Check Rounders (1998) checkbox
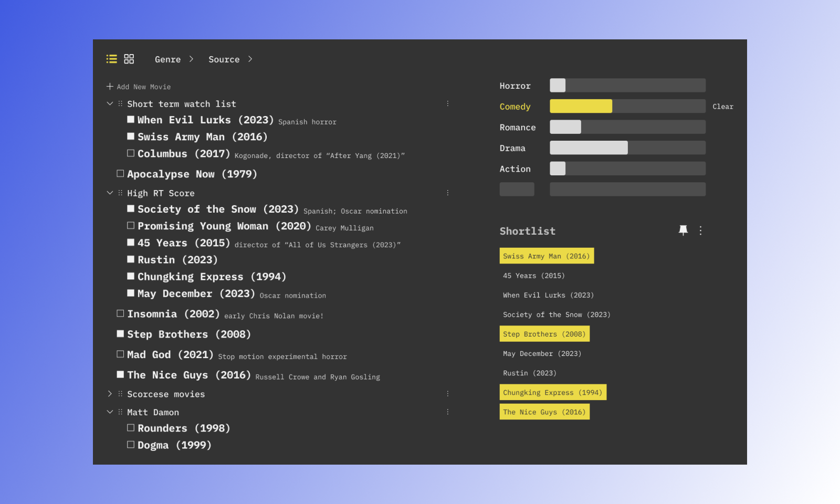This screenshot has width=840, height=504. (x=131, y=427)
